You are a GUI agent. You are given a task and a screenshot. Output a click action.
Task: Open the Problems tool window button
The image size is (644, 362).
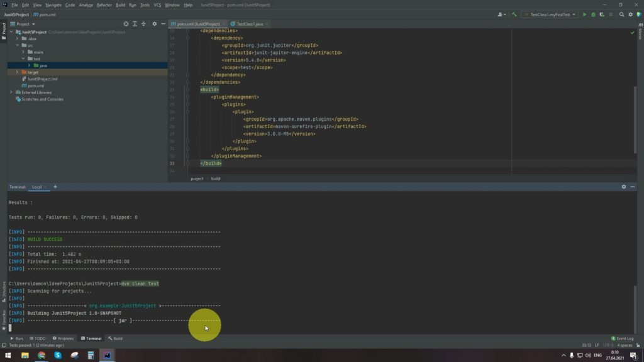64,339
